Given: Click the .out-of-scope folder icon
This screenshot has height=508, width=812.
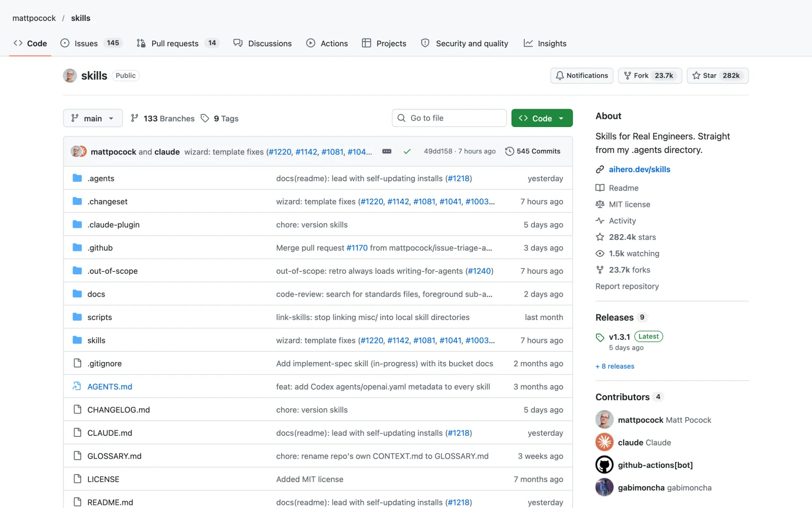Looking at the screenshot, I should (77, 270).
